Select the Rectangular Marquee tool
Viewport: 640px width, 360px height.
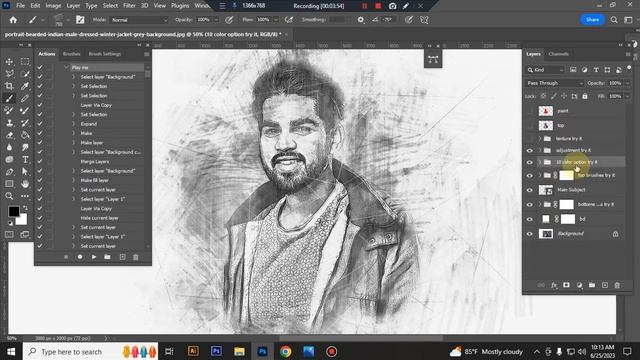(25, 62)
